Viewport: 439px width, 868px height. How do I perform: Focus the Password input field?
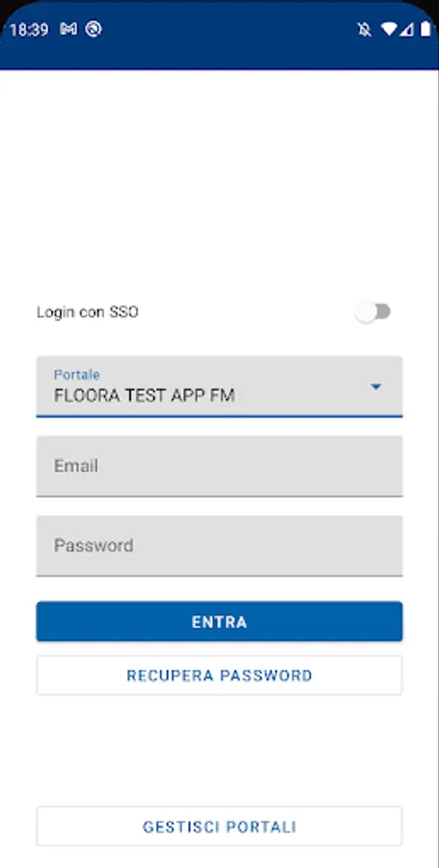[219, 546]
